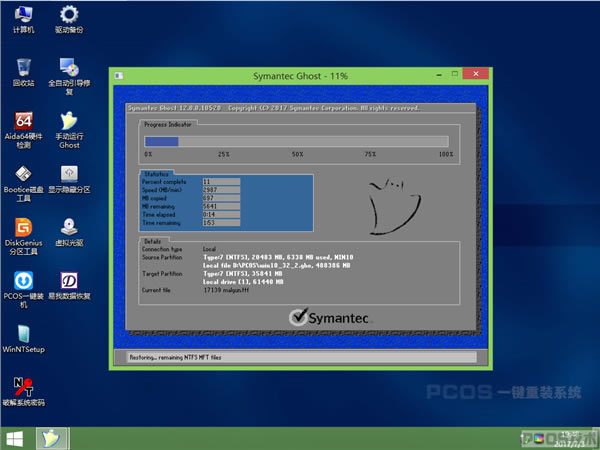Screen dimensions: 600x450
Task: Launch 全自动引导修复 from desktop
Action: [70, 68]
